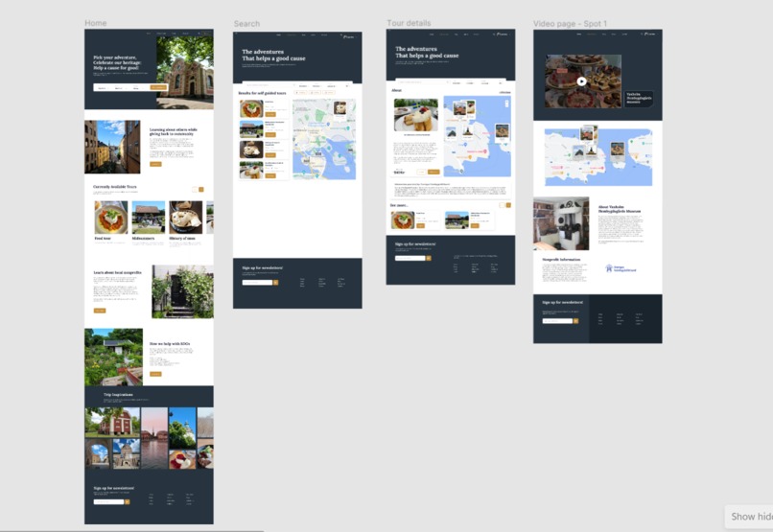Open the History of snus card image
773x532 pixels.
(x=186, y=218)
